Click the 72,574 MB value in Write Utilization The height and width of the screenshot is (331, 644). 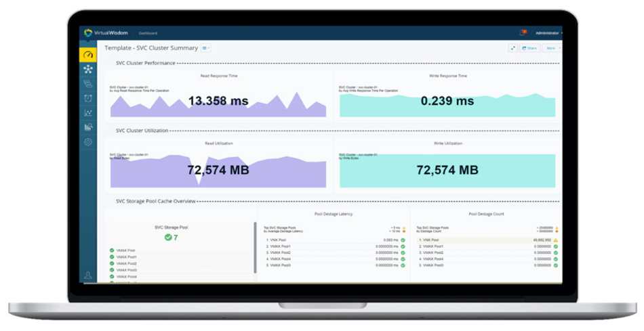447,170
